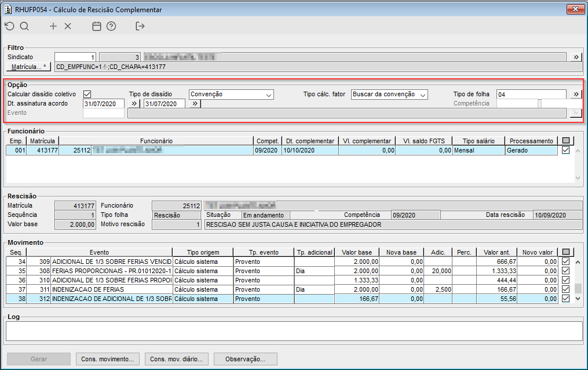The image size is (588, 370).
Task: Open the Tipo de dissídio Convenção dropdown
Action: (x=231, y=95)
